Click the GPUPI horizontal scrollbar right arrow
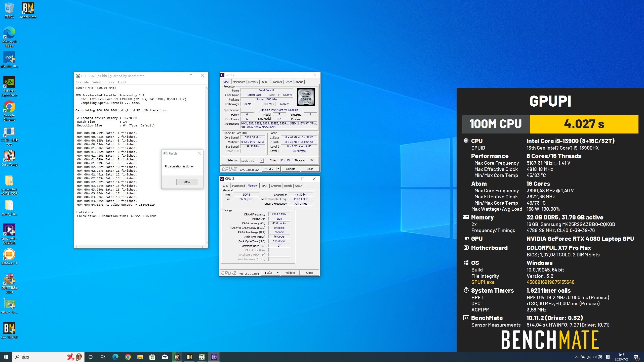 coord(203,247)
